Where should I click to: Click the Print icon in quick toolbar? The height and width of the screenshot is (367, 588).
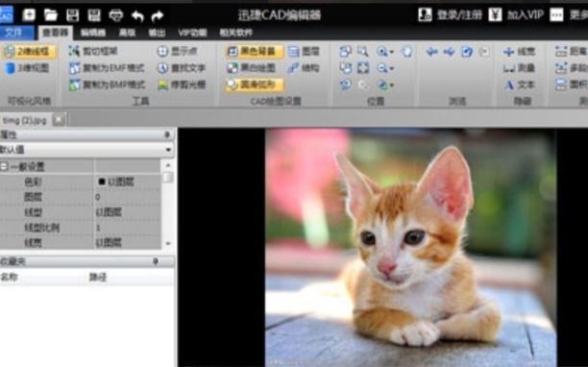pos(116,15)
